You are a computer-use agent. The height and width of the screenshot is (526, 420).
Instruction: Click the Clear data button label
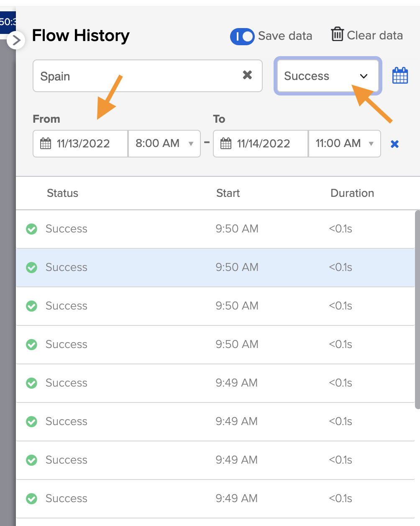[375, 36]
